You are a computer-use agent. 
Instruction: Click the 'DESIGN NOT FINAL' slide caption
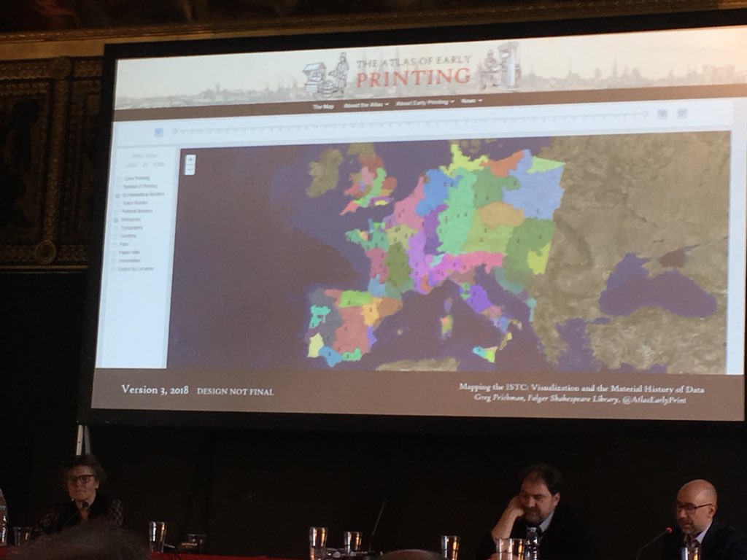[236, 392]
